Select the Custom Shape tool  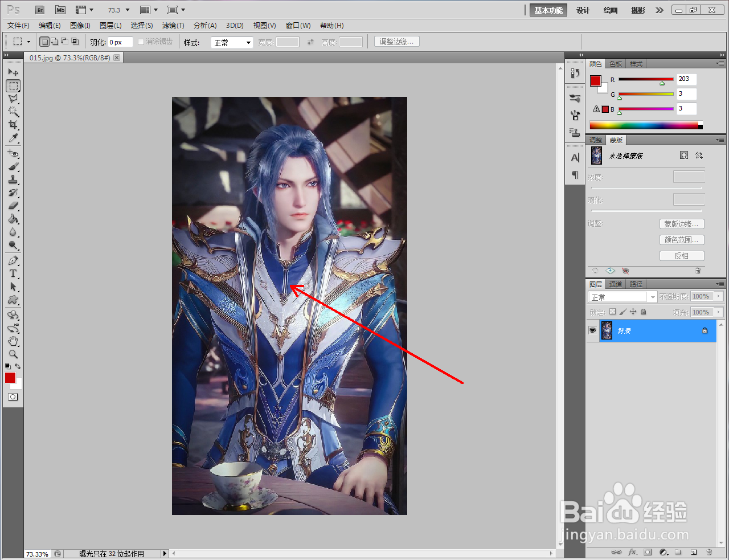click(13, 300)
